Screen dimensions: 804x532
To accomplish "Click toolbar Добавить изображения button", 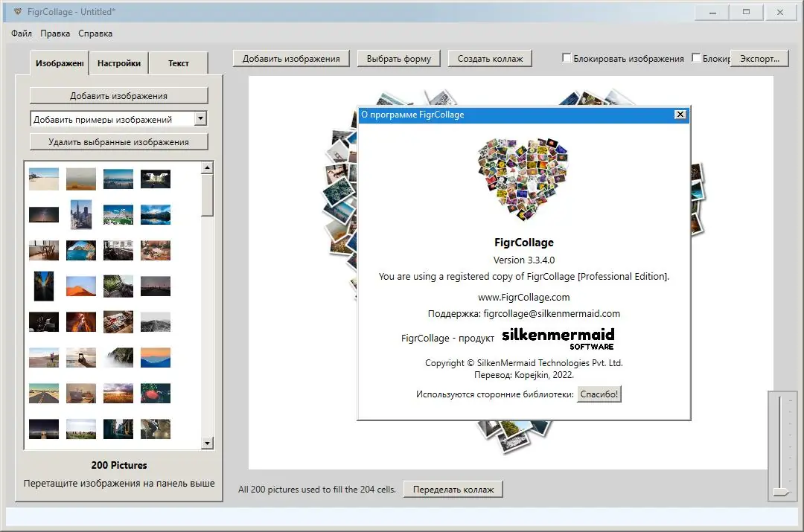I will [291, 59].
